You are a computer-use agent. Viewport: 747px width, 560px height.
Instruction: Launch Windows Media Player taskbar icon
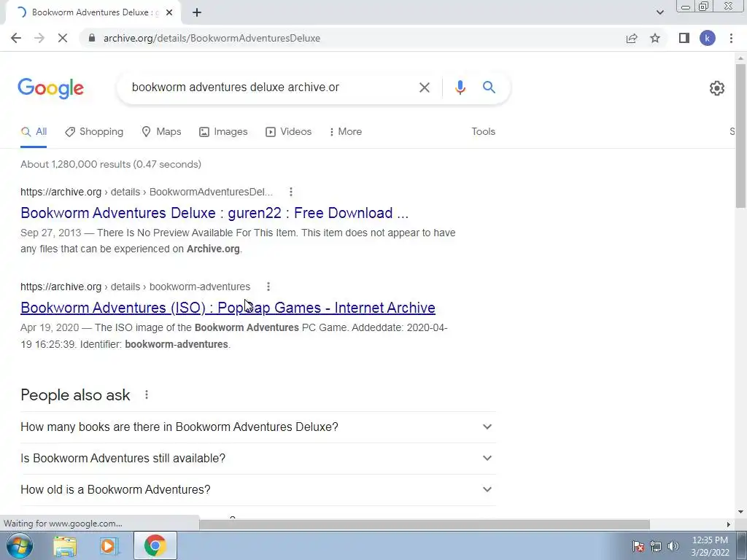(109, 545)
